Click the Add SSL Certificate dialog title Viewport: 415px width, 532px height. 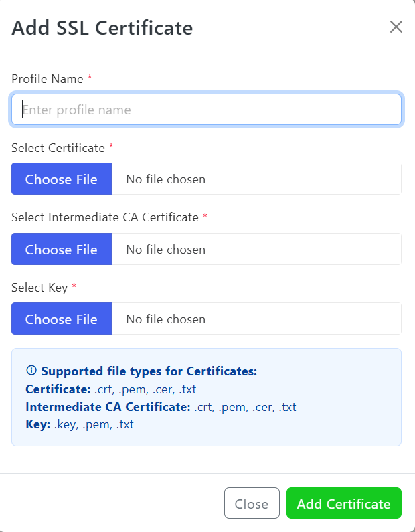(x=102, y=28)
